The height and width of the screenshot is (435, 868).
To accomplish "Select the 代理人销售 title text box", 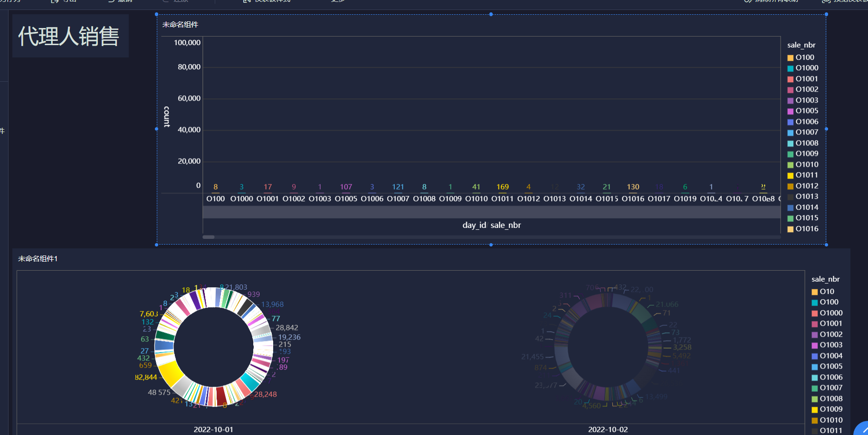I will [x=70, y=36].
